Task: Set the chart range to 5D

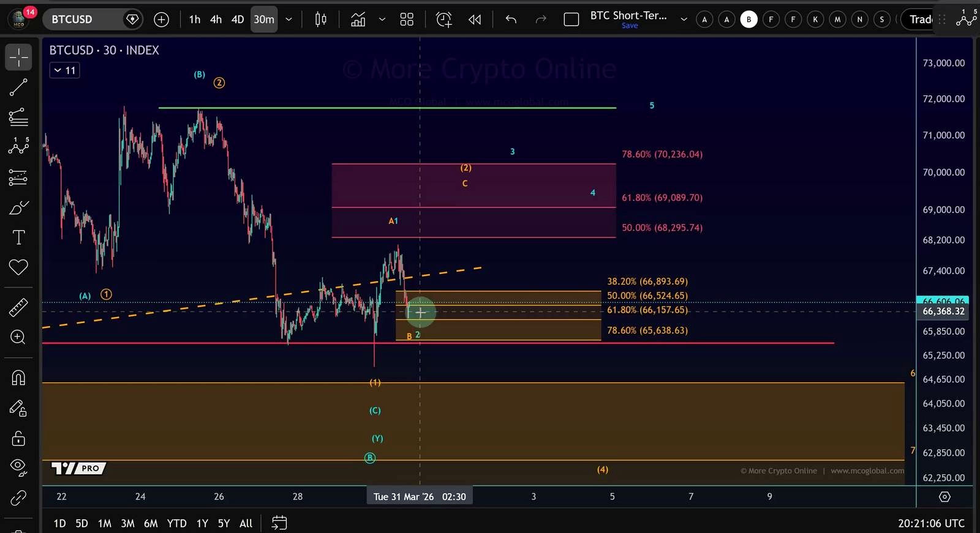Action: [81, 523]
